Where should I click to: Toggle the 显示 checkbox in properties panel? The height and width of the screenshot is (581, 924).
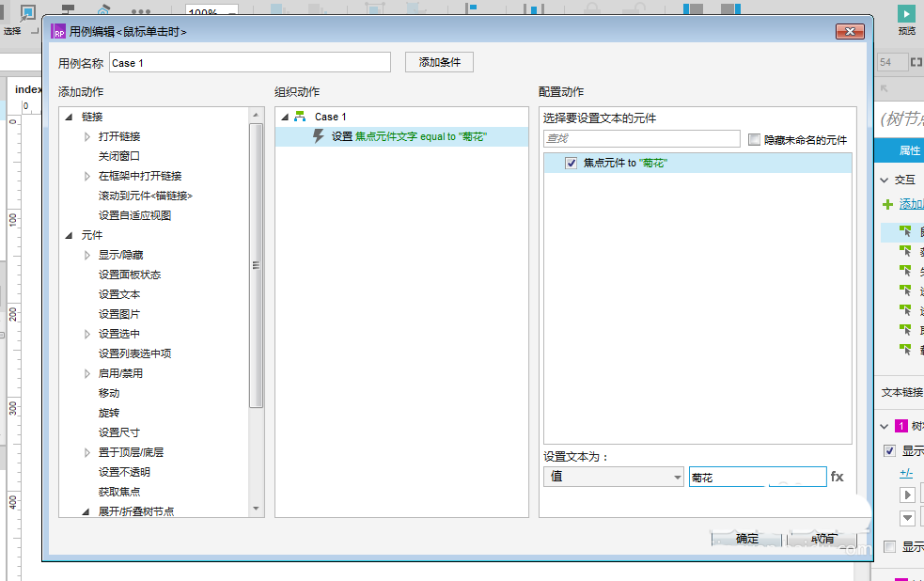click(x=890, y=450)
